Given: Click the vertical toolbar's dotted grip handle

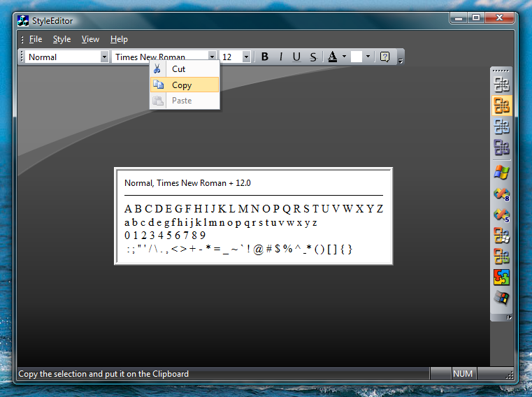Looking at the screenshot, I should [501, 71].
